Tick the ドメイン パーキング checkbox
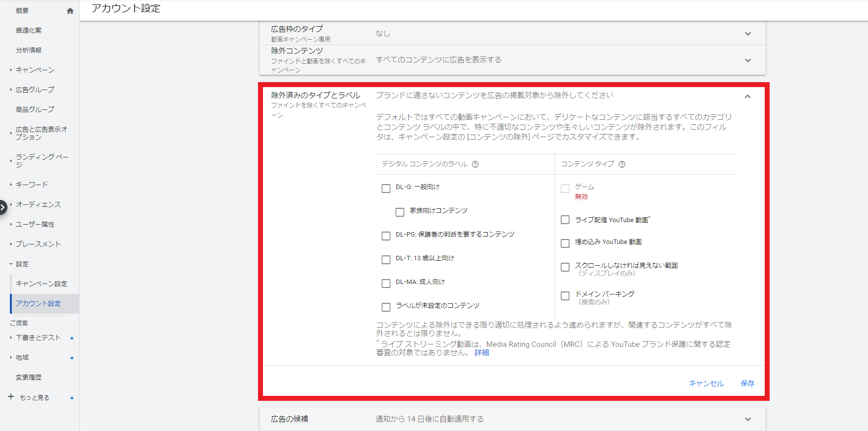This screenshot has width=868, height=431. (x=565, y=295)
